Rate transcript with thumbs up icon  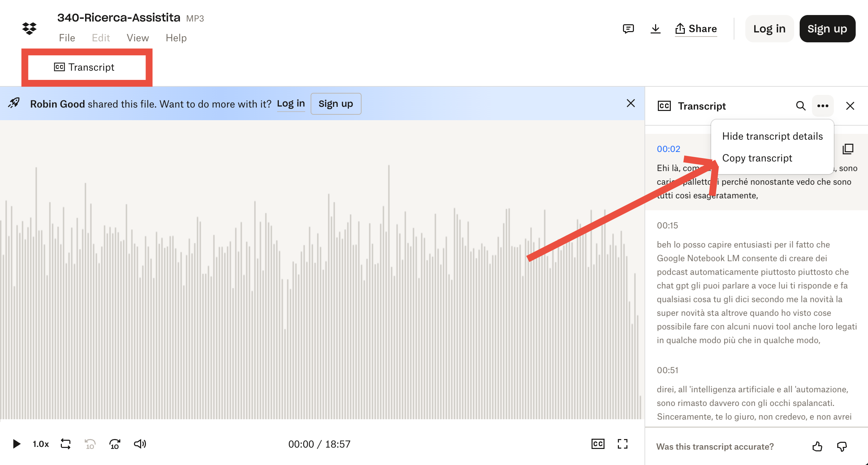pyautogui.click(x=817, y=446)
